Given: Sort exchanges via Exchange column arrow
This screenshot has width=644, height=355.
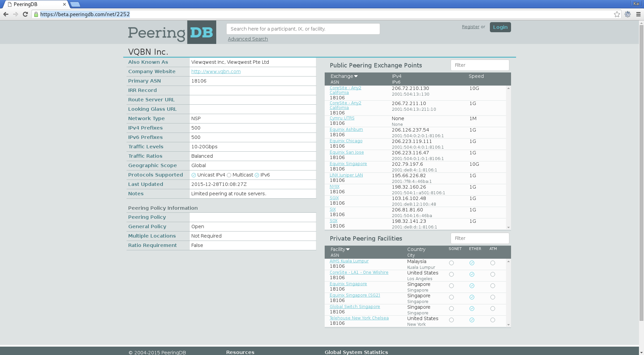Looking at the screenshot, I should coord(356,76).
